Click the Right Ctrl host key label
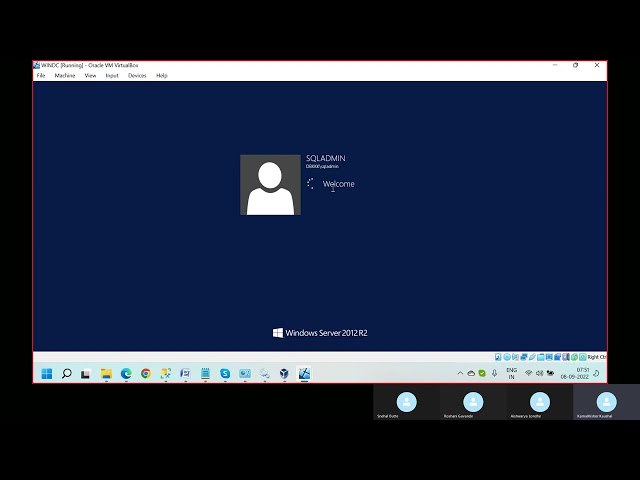This screenshot has height=480, width=640. [x=597, y=357]
